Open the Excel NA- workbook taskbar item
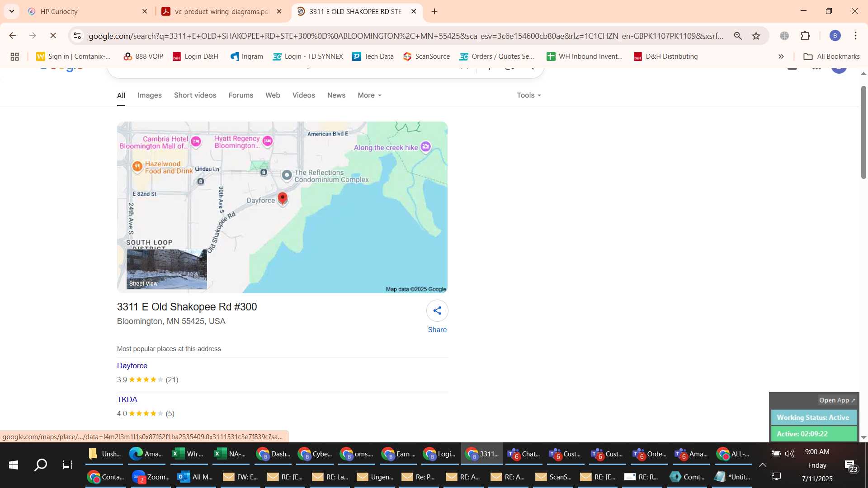 point(230,454)
